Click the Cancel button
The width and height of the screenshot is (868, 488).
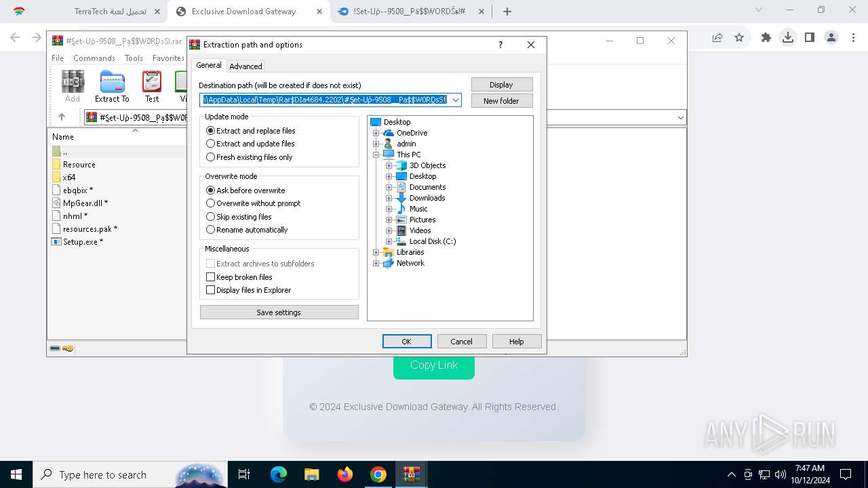(461, 342)
